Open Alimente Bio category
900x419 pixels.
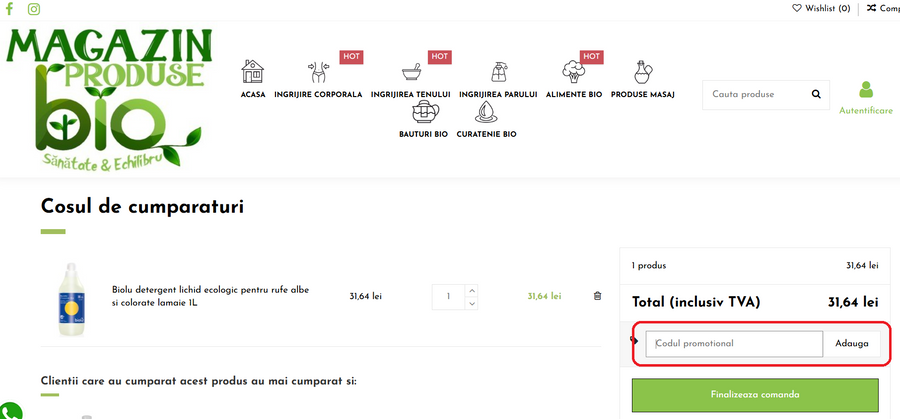point(573,79)
